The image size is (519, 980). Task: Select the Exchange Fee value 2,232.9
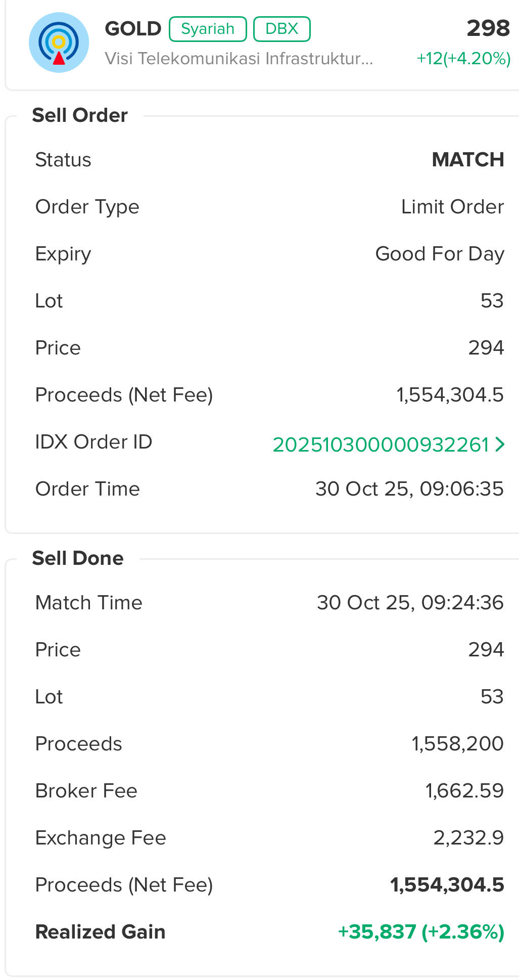point(468,838)
